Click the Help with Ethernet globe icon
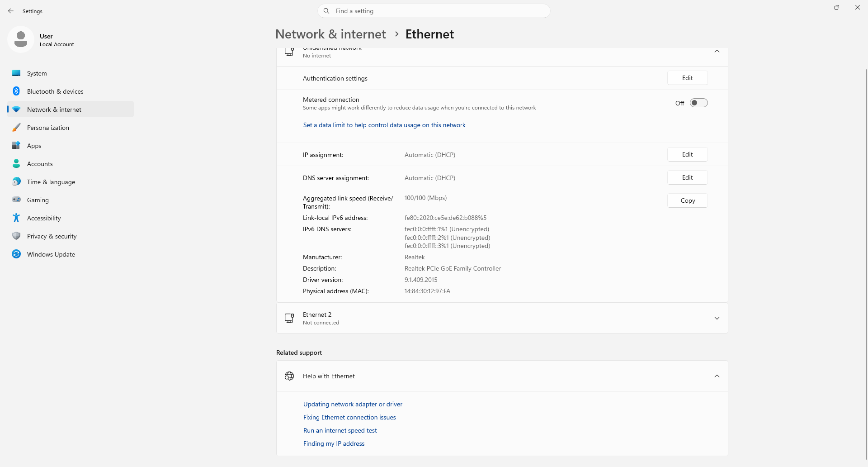The image size is (868, 467). [x=289, y=376]
